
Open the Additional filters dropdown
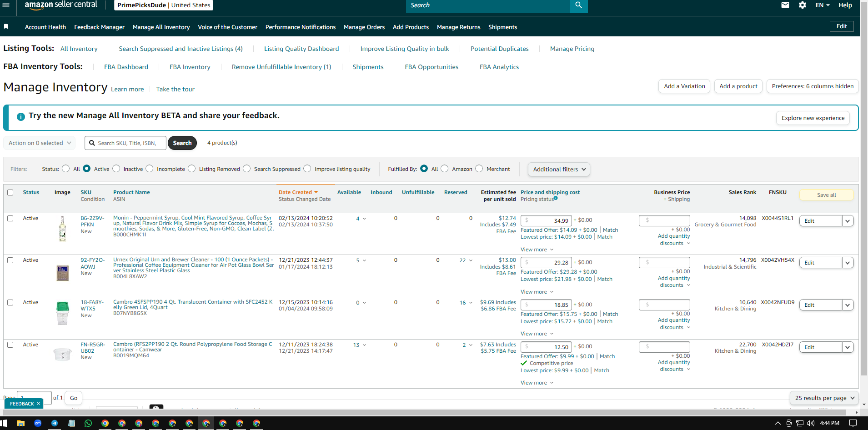pos(559,169)
